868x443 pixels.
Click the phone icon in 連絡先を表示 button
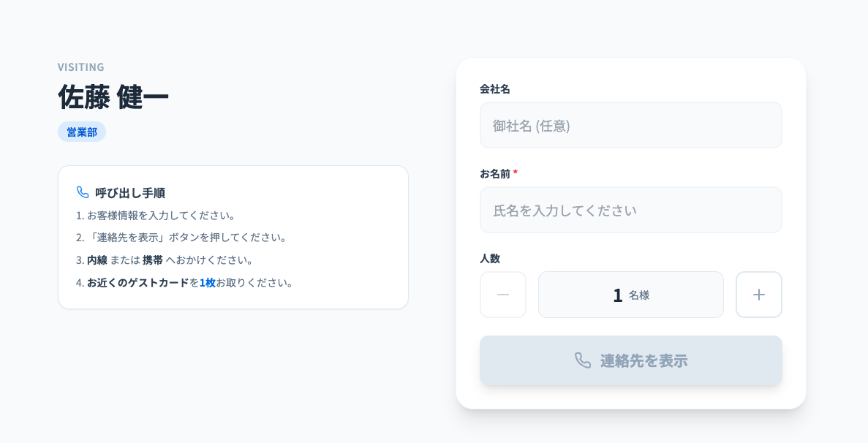coord(583,360)
